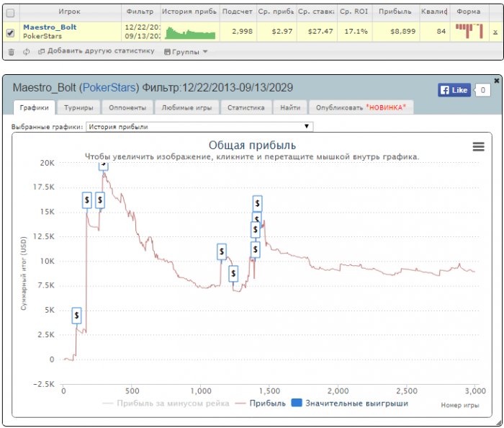Click the profit history sparkline thumbnail
This screenshot has width=504, height=428.
click(190, 33)
